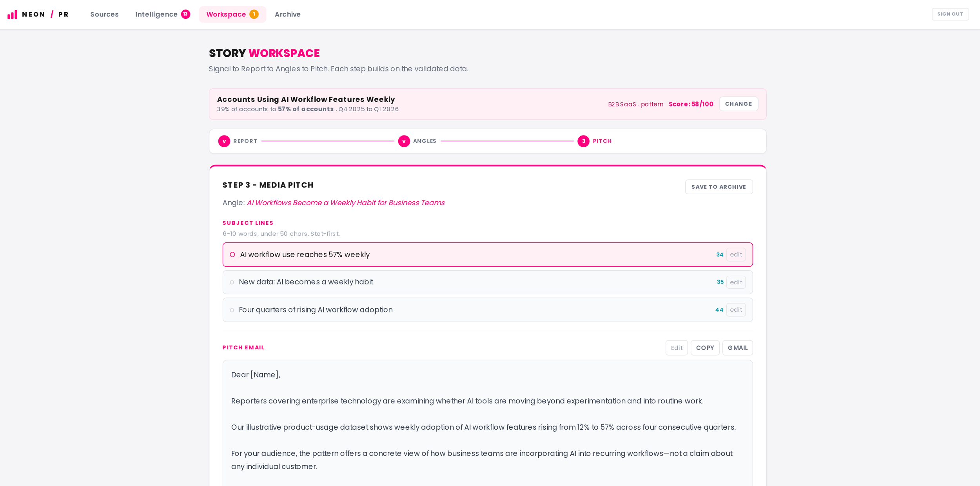The width and height of the screenshot is (980, 486).
Task: Copy the pitch email
Action: 705,348
